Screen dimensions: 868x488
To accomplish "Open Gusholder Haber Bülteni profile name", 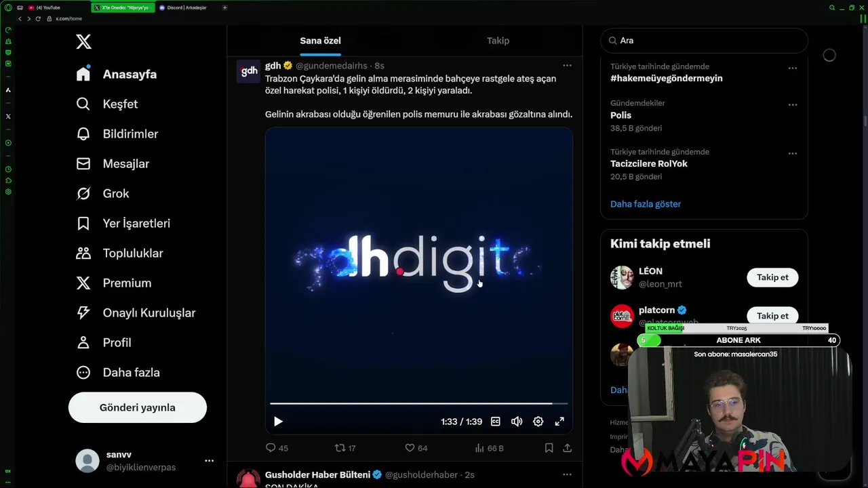I will [x=318, y=474].
